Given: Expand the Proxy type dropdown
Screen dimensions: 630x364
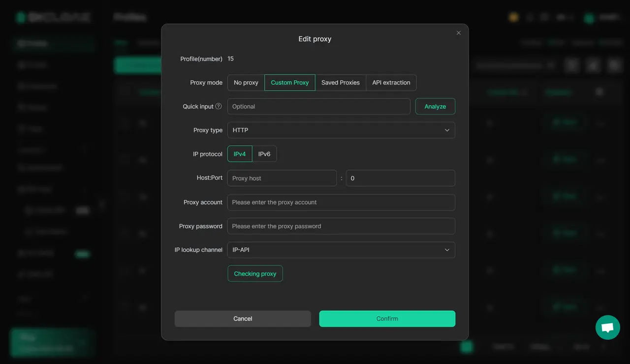Looking at the screenshot, I should click(341, 130).
